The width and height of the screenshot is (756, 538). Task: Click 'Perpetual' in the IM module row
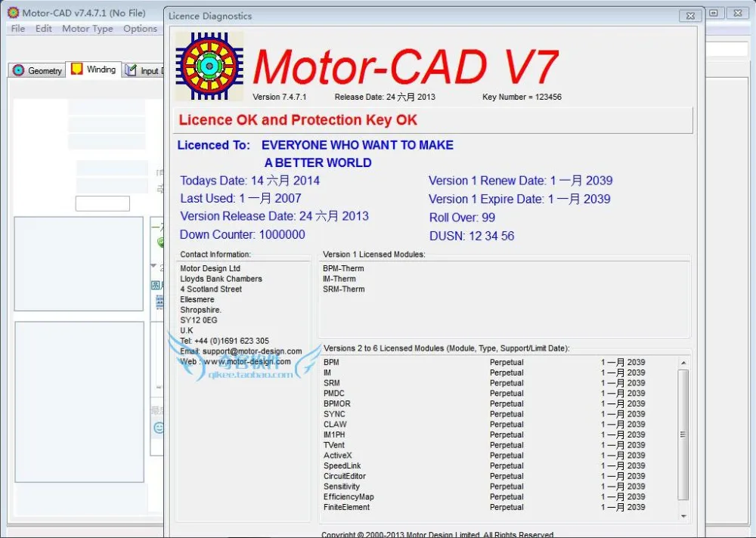(x=507, y=373)
